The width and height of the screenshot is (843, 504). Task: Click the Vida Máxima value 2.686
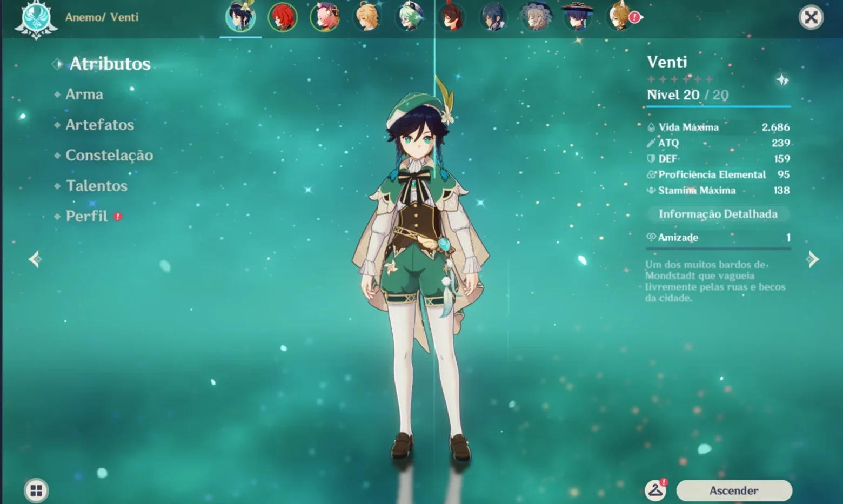point(775,127)
